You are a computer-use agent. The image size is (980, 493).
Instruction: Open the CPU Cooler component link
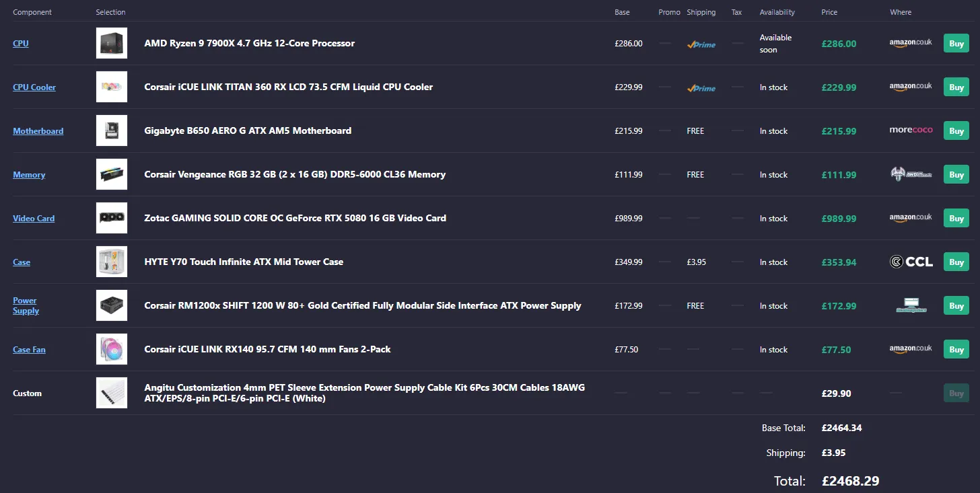point(34,87)
